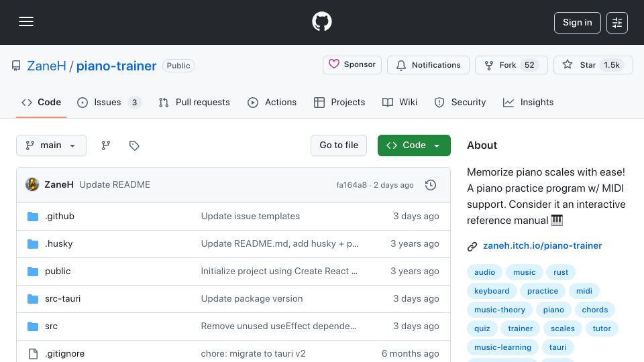Open ZaneH owner profile link

click(46, 66)
